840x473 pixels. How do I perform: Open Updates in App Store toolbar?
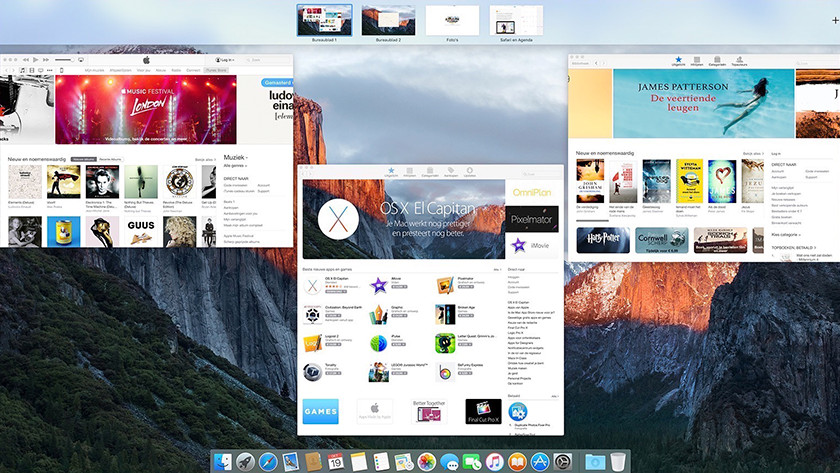[x=469, y=172]
